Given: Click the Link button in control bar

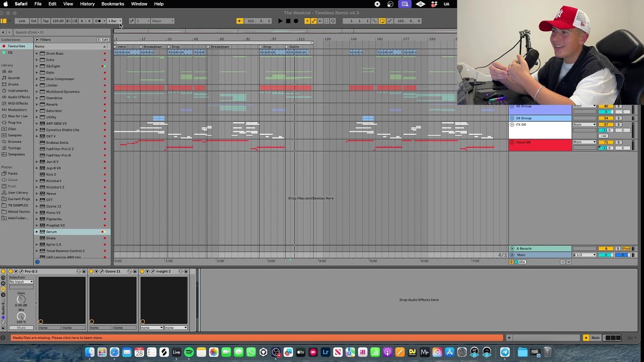Looking at the screenshot, I should (x=22, y=21).
